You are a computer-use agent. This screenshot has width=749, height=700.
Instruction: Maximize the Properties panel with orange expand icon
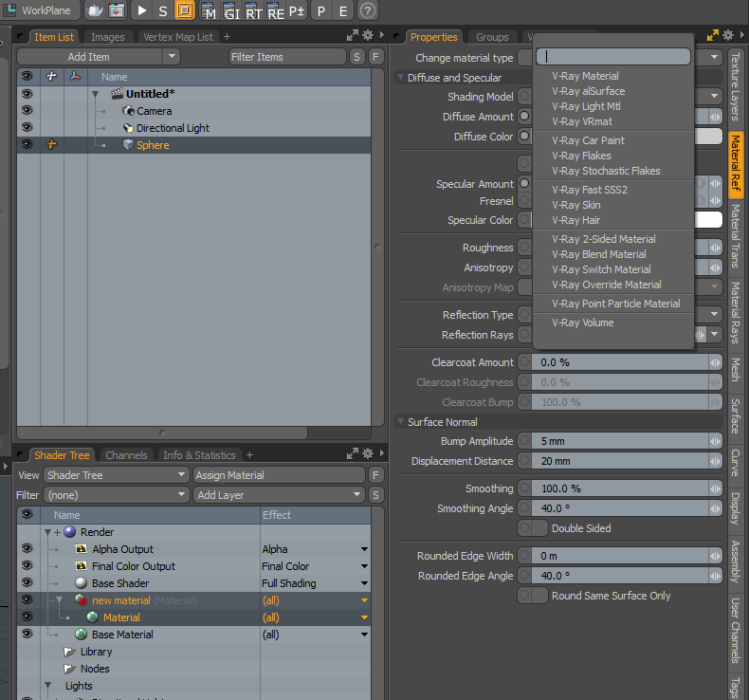(x=713, y=35)
